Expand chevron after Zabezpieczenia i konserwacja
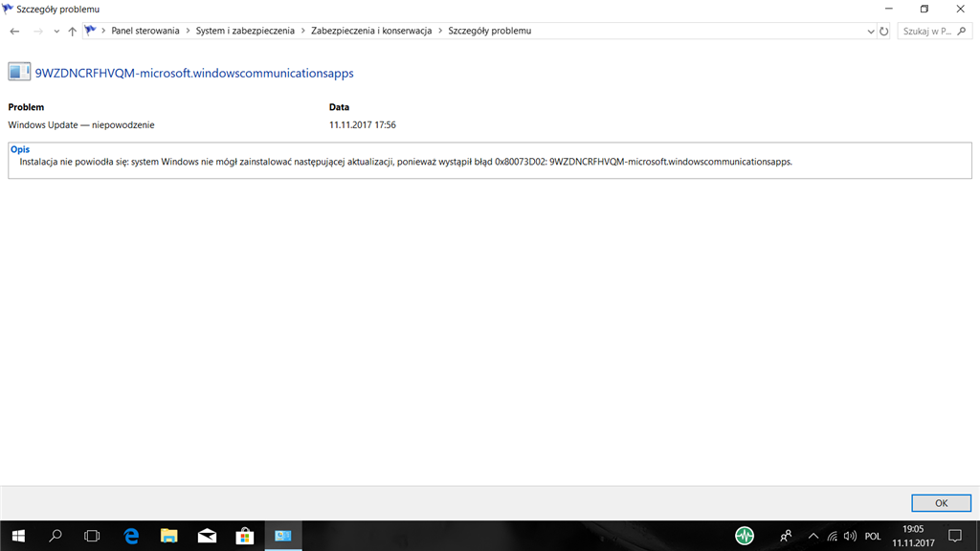This screenshot has width=980, height=551. [x=440, y=31]
